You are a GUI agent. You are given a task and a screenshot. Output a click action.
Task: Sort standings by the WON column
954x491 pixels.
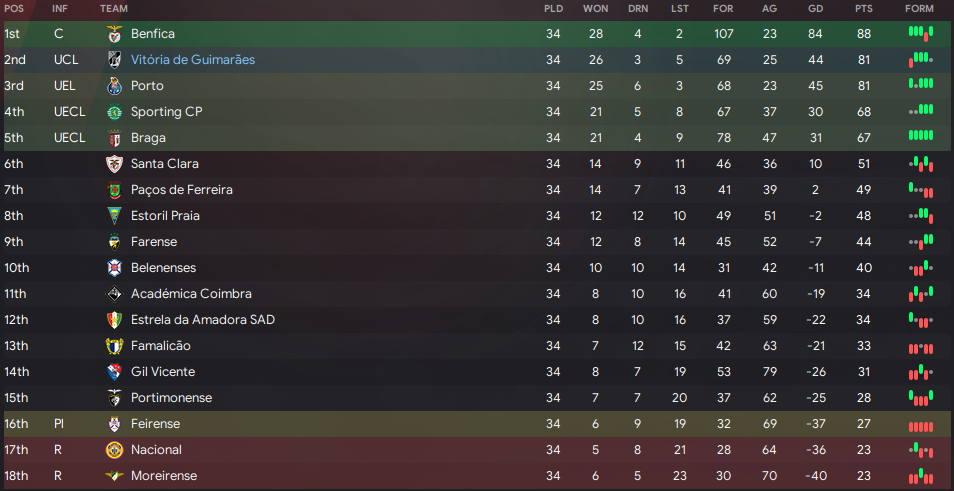point(596,9)
